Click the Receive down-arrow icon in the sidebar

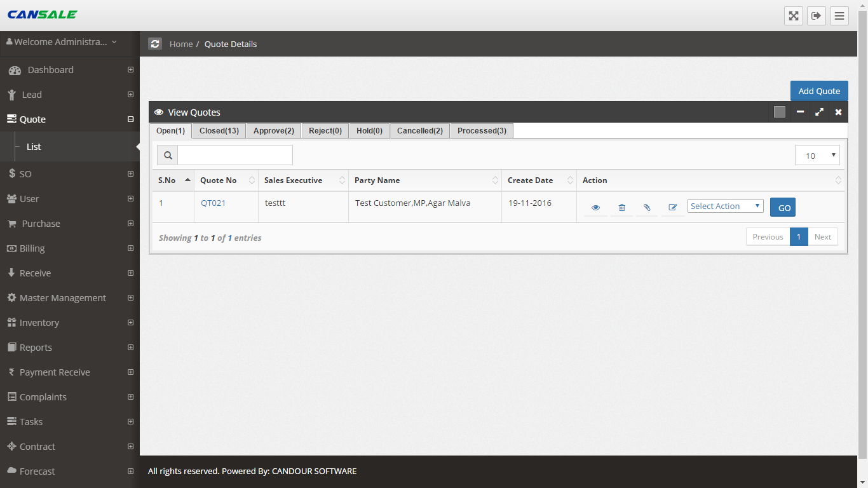pos(11,273)
